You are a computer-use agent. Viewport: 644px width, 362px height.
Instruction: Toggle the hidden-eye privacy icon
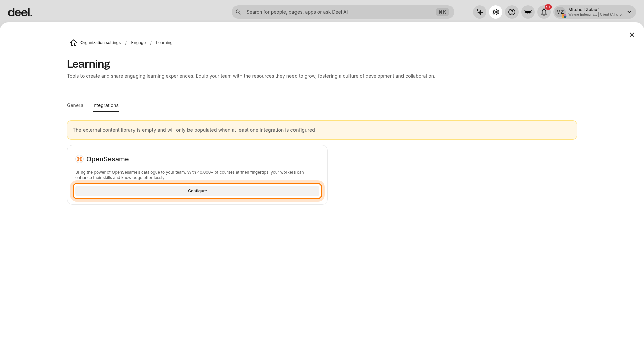528,12
